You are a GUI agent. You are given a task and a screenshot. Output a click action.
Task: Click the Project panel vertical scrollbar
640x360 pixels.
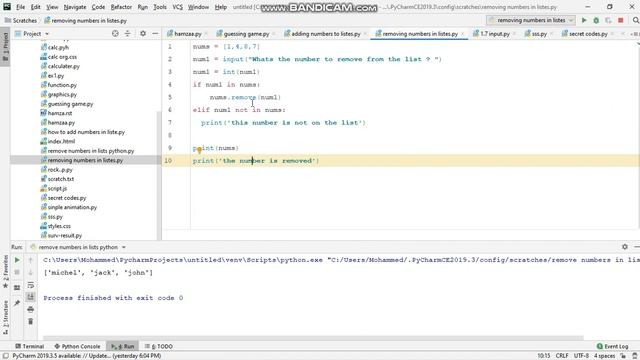[159, 176]
